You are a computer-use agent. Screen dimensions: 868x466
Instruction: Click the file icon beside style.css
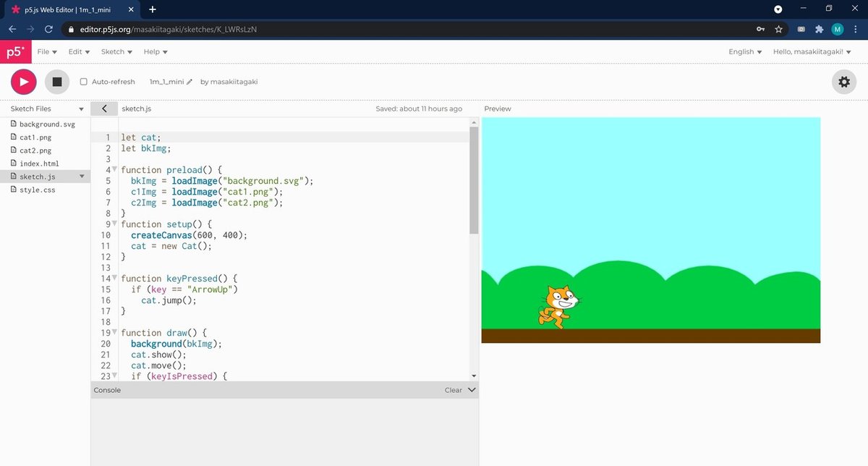13,190
